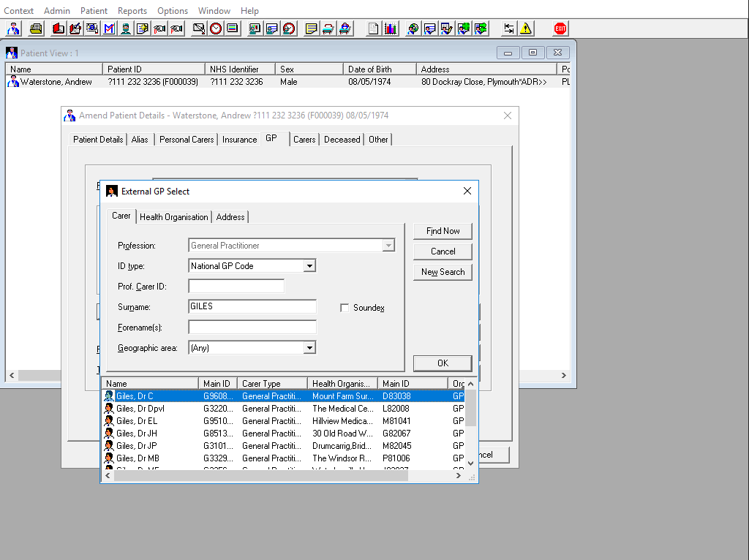Viewport: 749px width, 560px height.
Task: Click the patient in bed toolbar icon
Action: tap(345, 29)
